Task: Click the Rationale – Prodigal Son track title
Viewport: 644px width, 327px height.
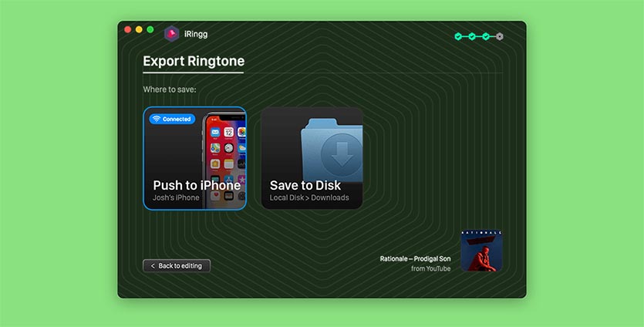Action: coord(415,259)
